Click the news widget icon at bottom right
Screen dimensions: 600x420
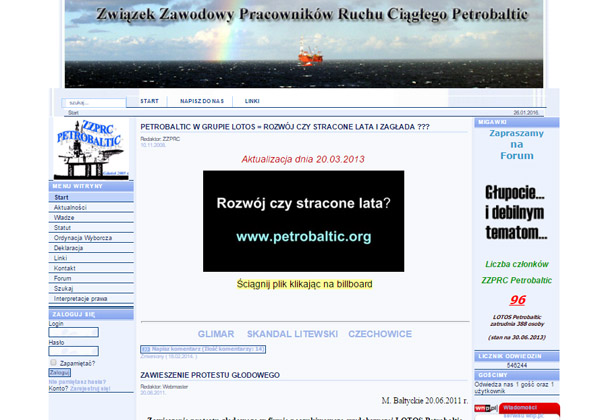point(486,408)
